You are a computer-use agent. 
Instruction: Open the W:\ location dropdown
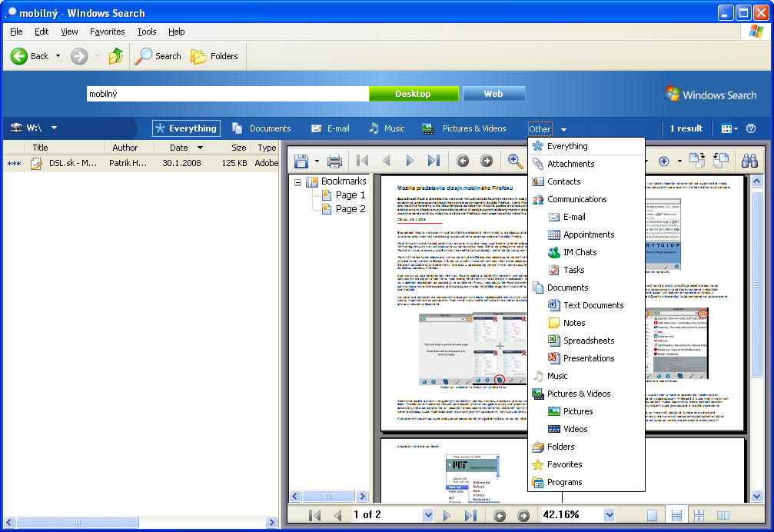pos(54,128)
